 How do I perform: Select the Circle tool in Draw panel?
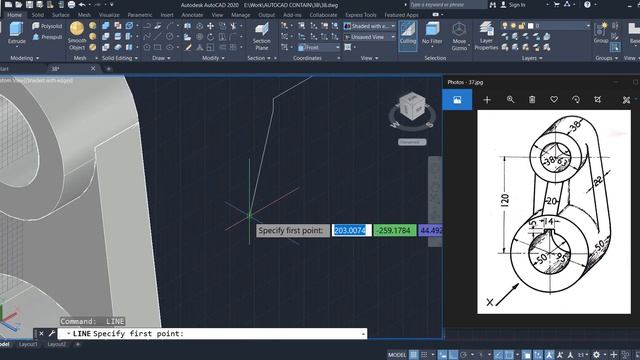pyautogui.click(x=169, y=37)
